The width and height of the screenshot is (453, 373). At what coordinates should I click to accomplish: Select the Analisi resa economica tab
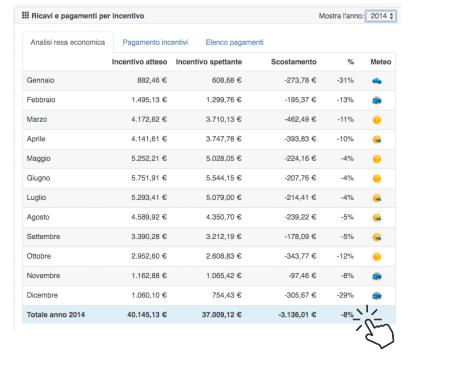68,42
